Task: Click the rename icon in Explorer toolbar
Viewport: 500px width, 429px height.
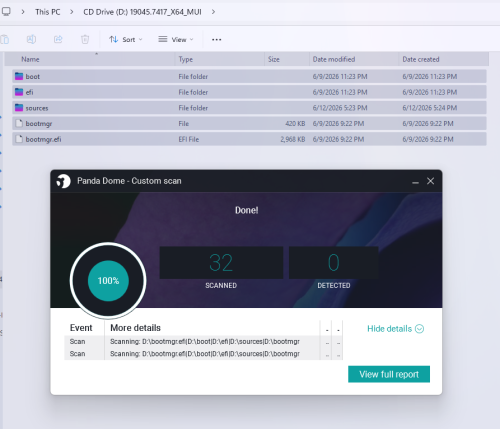Action: pyautogui.click(x=31, y=39)
